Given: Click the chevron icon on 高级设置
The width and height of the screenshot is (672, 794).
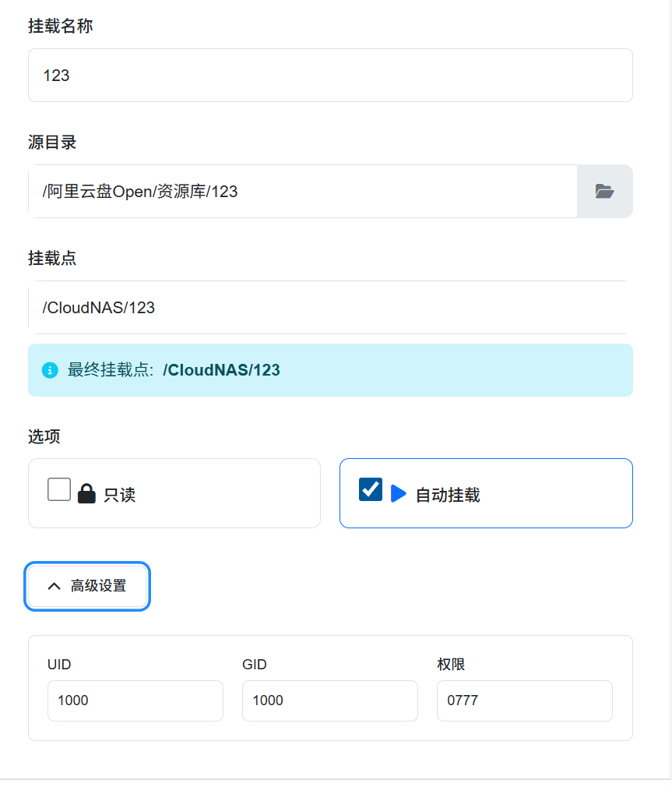Looking at the screenshot, I should (55, 587).
